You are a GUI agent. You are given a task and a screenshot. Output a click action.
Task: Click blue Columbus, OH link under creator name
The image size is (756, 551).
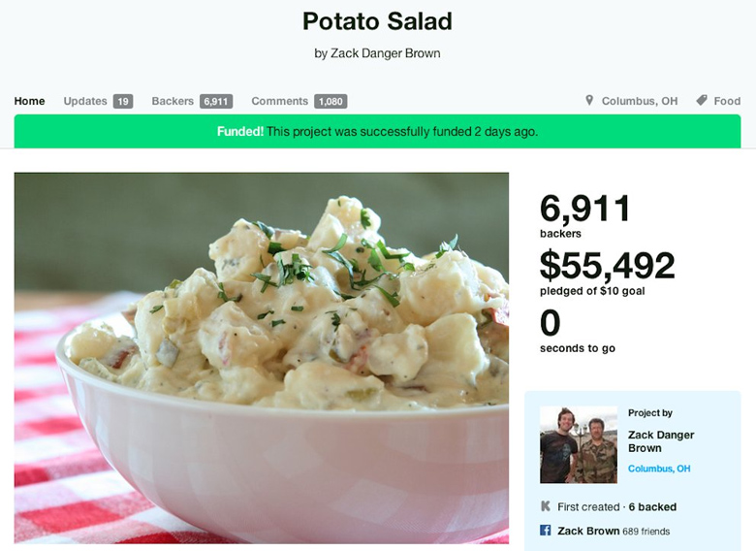tap(659, 469)
